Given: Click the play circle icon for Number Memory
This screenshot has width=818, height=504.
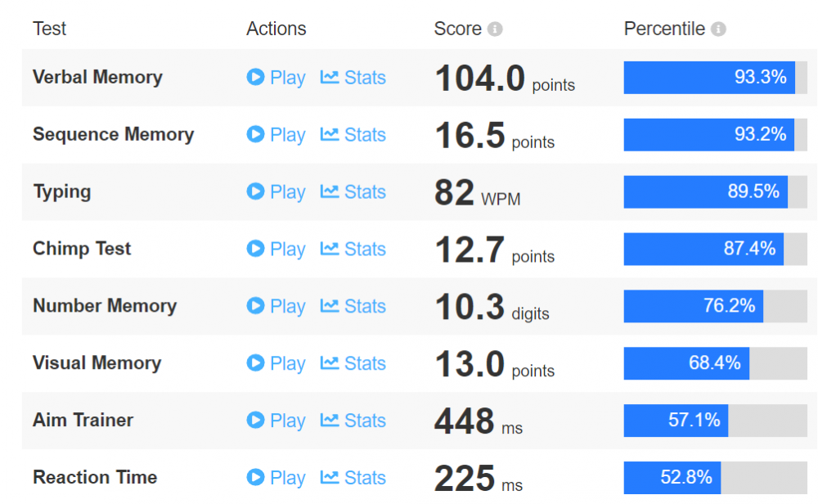Looking at the screenshot, I should coord(255,306).
